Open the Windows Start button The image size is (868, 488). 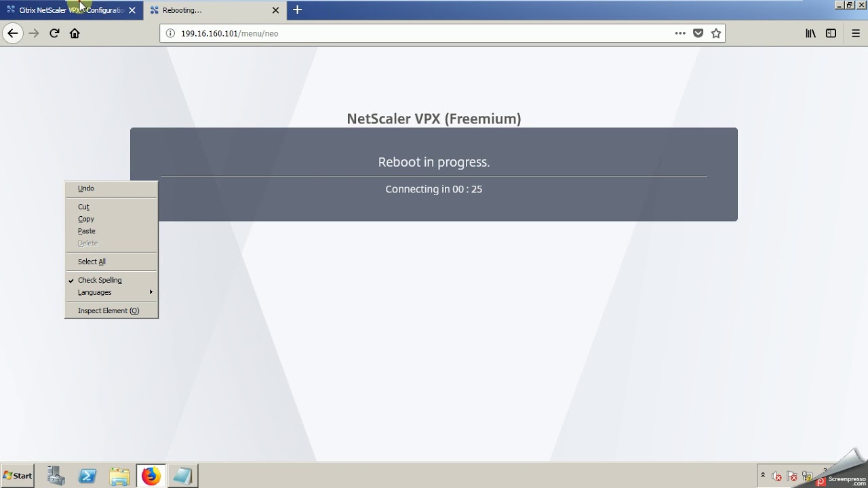coord(18,476)
